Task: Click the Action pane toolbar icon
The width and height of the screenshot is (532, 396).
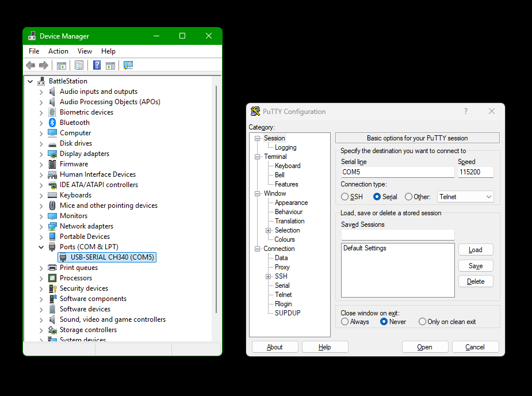Action: (x=110, y=65)
